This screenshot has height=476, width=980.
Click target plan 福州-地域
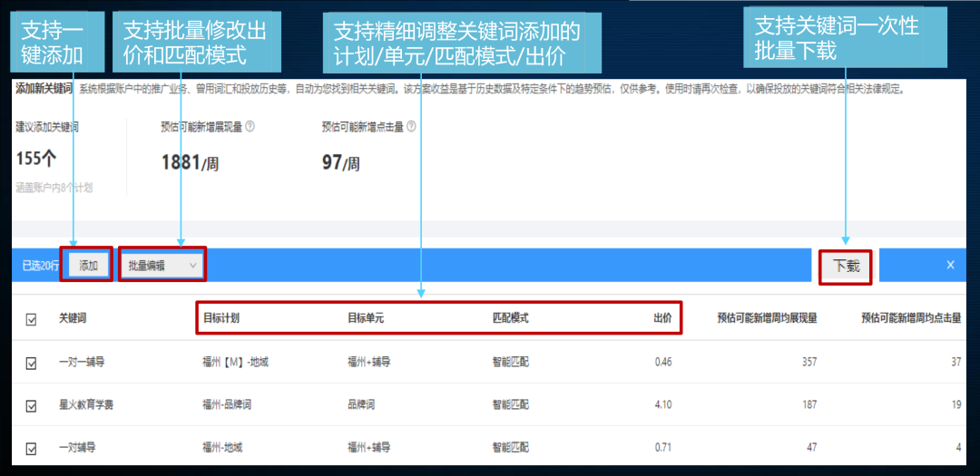tap(222, 447)
